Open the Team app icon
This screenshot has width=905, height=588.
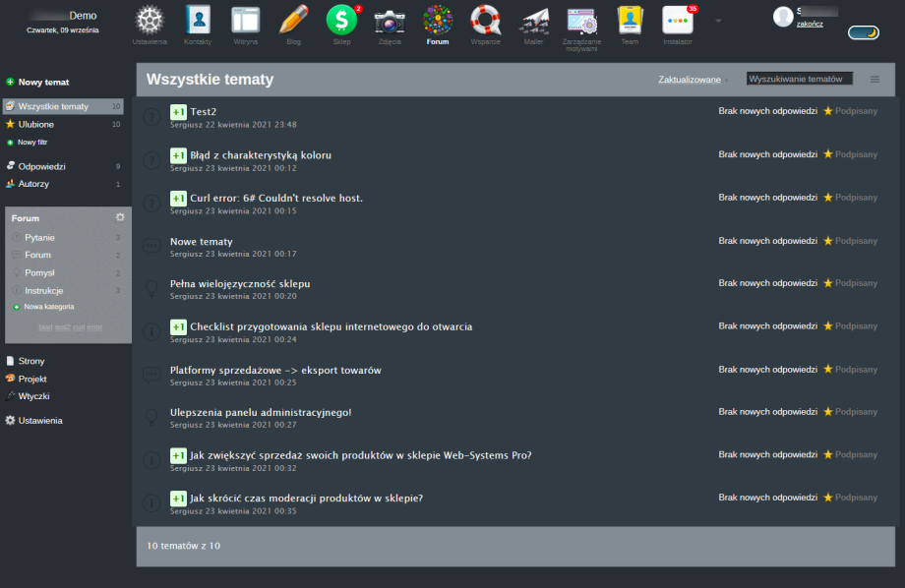click(630, 21)
